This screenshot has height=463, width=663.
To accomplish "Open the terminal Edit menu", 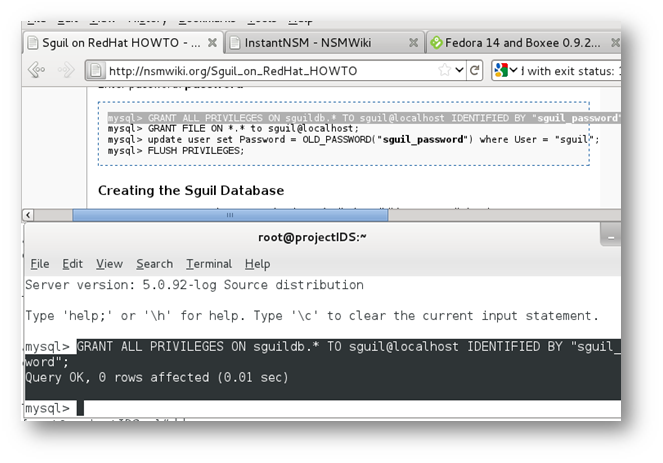I will point(72,264).
